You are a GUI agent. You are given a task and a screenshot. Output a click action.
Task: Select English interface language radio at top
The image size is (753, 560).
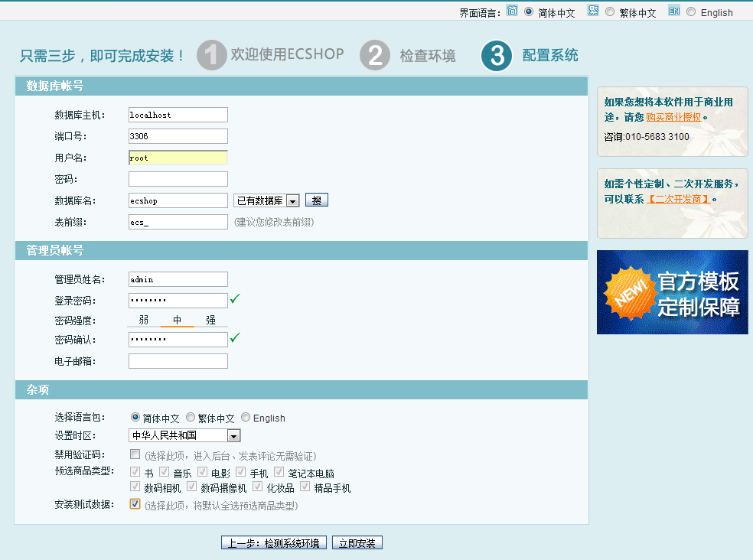[x=691, y=11]
